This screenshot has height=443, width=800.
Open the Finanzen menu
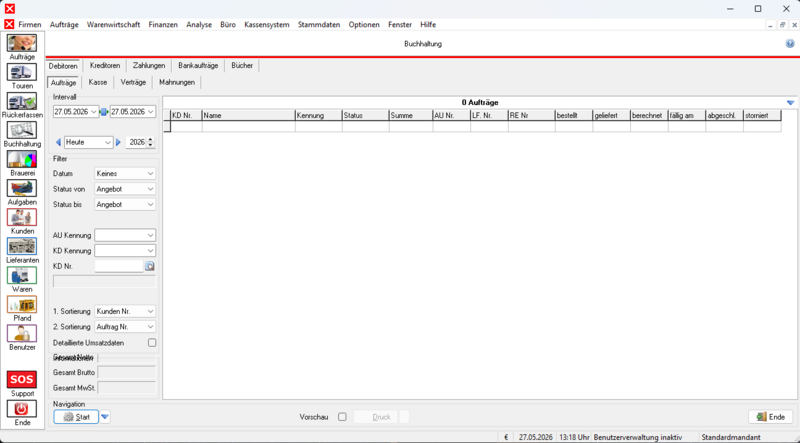click(163, 24)
